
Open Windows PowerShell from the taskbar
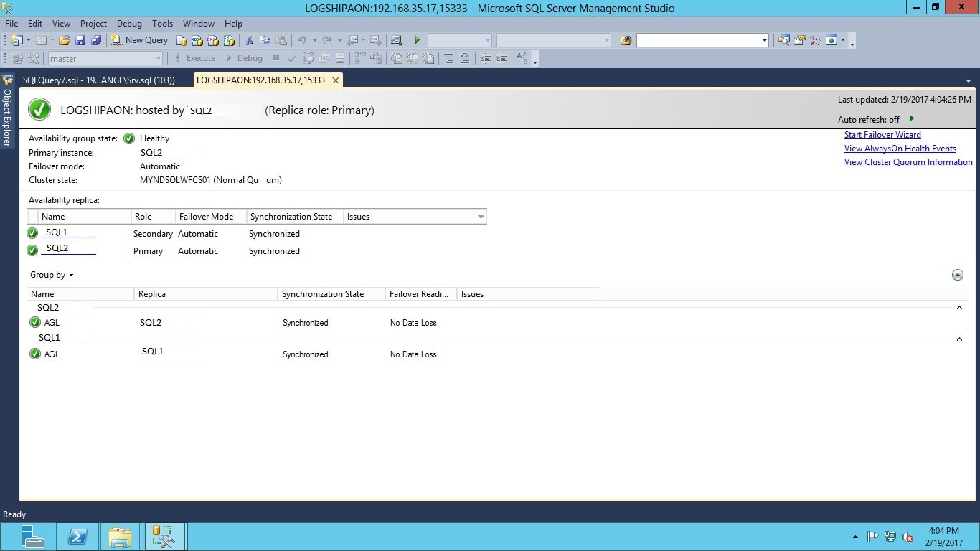click(77, 537)
